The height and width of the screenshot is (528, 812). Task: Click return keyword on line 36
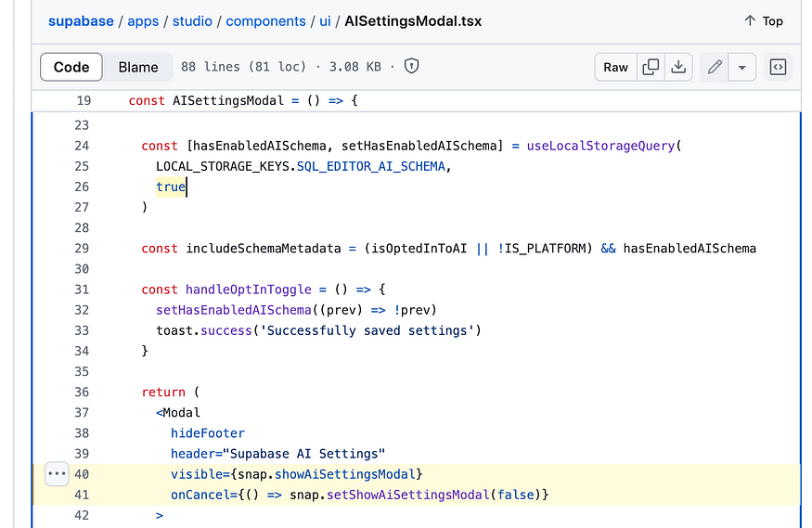point(163,392)
